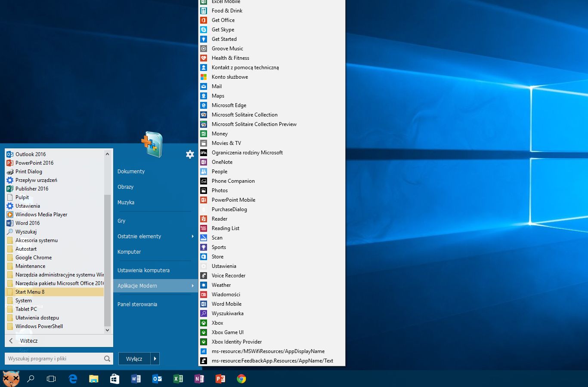Launch PowerPoint Mobile icon

point(204,200)
